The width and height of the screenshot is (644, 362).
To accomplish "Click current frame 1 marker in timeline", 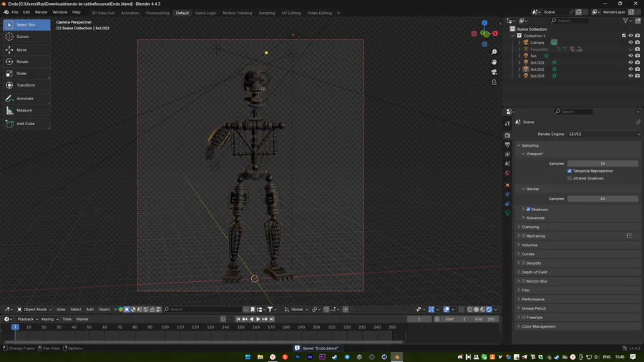I will coord(15,327).
